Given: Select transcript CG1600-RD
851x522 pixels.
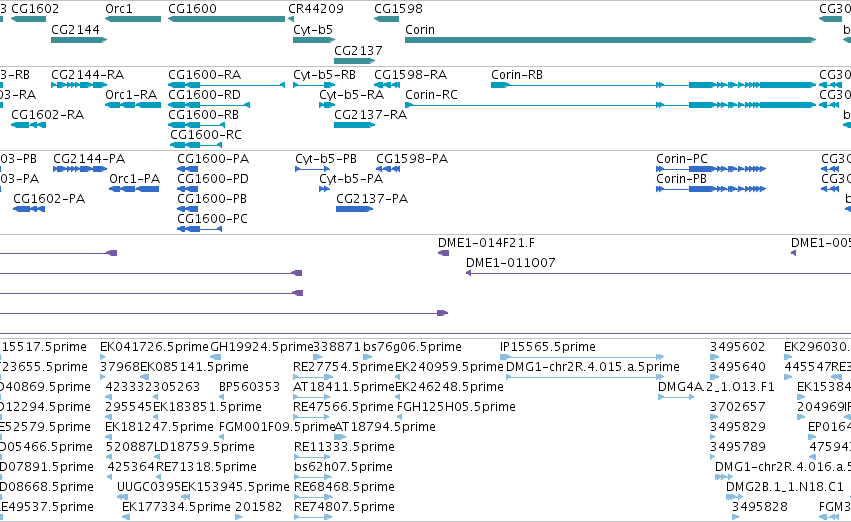Looking at the screenshot, I should coord(209,105).
